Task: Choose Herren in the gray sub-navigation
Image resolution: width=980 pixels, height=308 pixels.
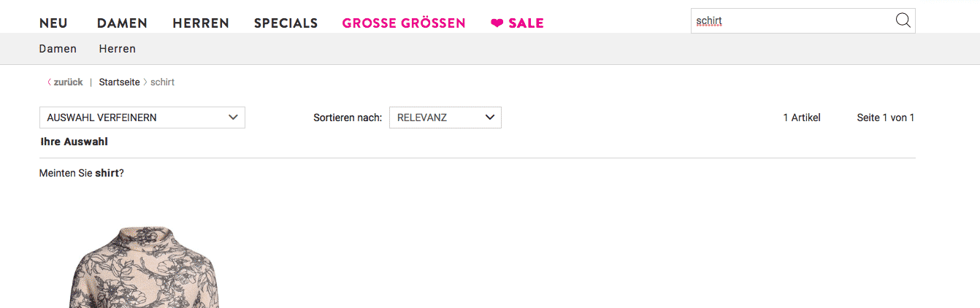Action: click(118, 49)
